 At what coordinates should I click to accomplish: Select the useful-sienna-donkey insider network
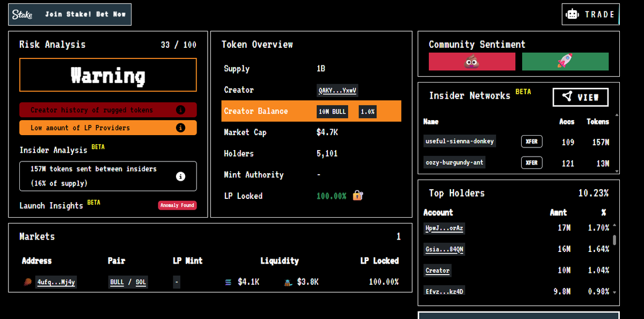[459, 142]
